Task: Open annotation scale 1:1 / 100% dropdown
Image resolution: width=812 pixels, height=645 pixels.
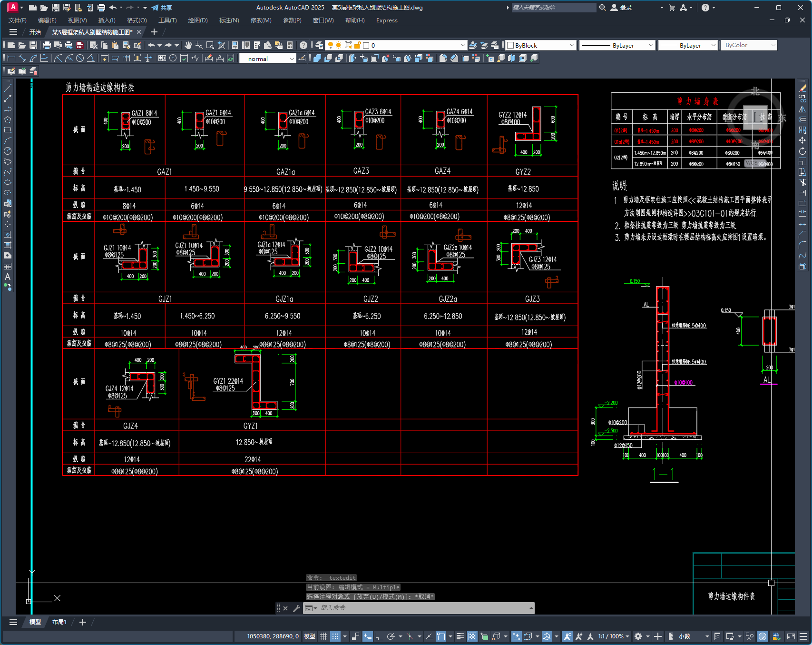Action: click(x=614, y=636)
